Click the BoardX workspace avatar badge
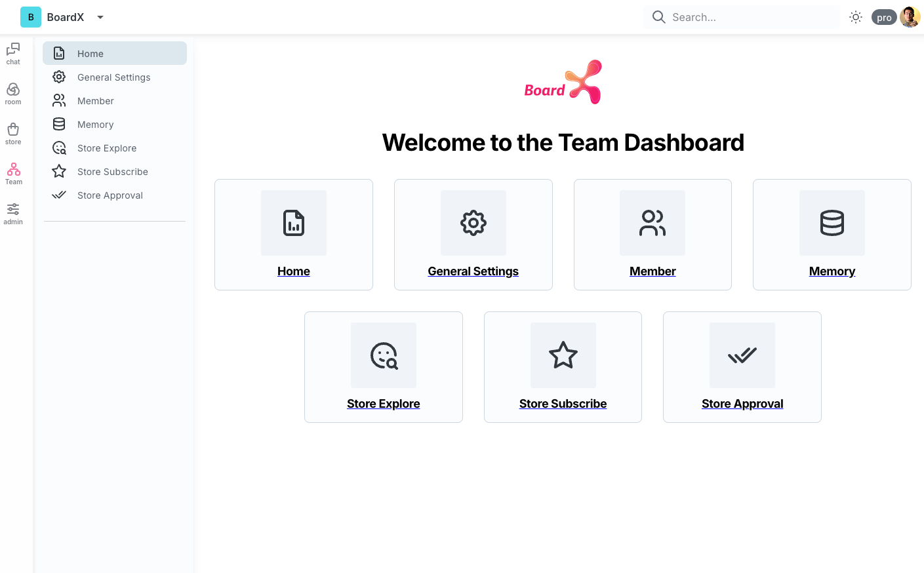 pyautogui.click(x=31, y=17)
